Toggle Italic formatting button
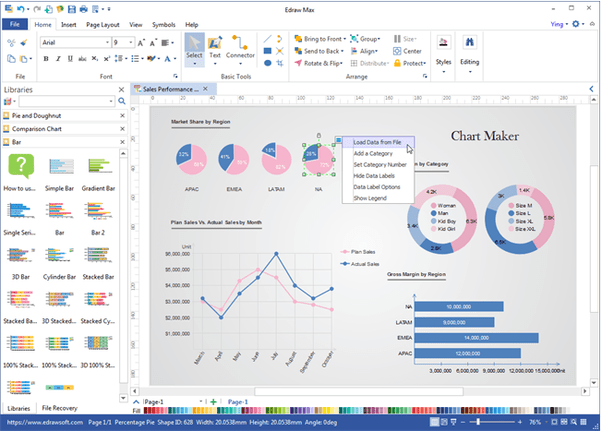The height and width of the screenshot is (431, 602). pyautogui.click(x=58, y=59)
